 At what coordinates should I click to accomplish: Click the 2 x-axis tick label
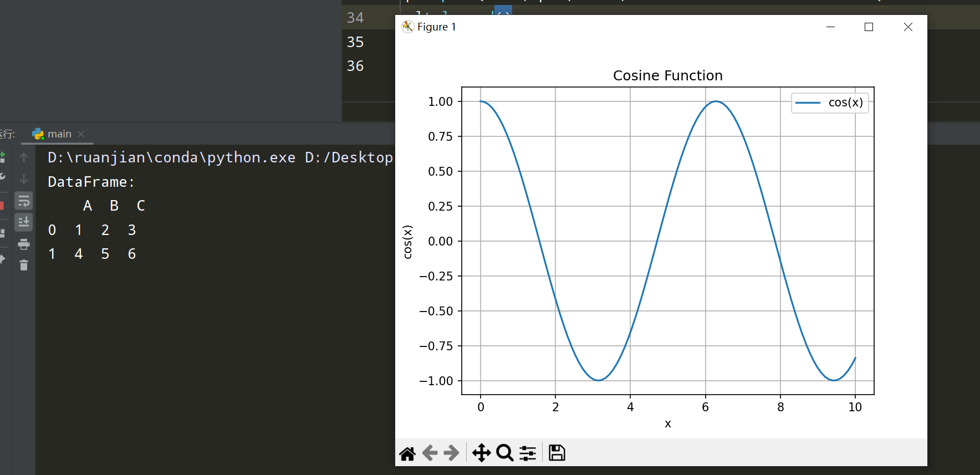click(555, 407)
